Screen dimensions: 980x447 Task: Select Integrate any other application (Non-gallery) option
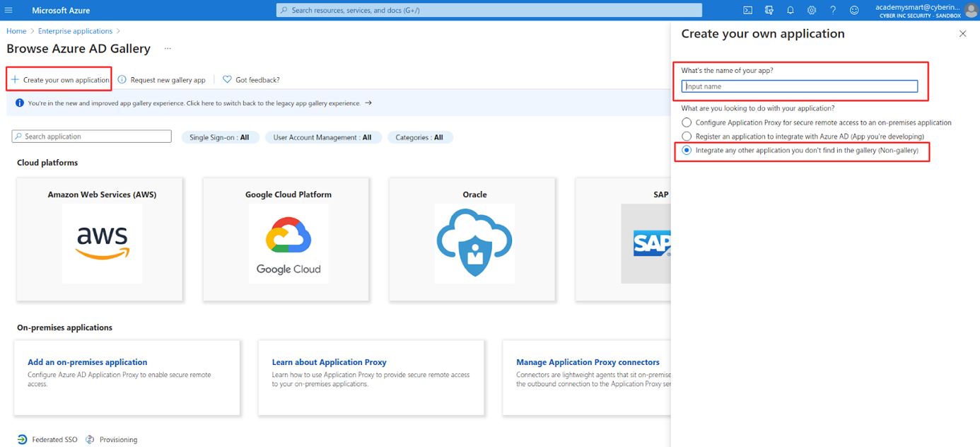coord(687,151)
